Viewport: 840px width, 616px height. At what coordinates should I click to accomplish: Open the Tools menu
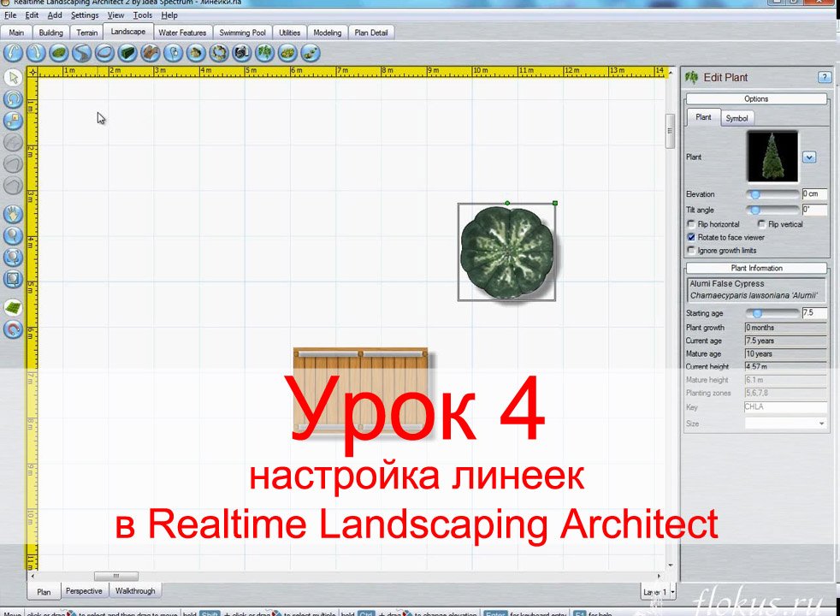pos(143,15)
